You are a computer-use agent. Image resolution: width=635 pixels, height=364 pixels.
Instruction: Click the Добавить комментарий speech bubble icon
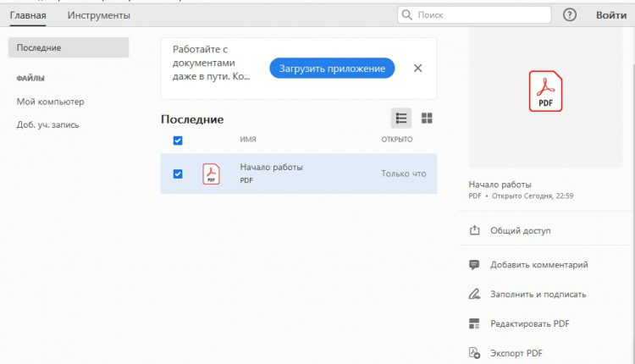pos(474,265)
